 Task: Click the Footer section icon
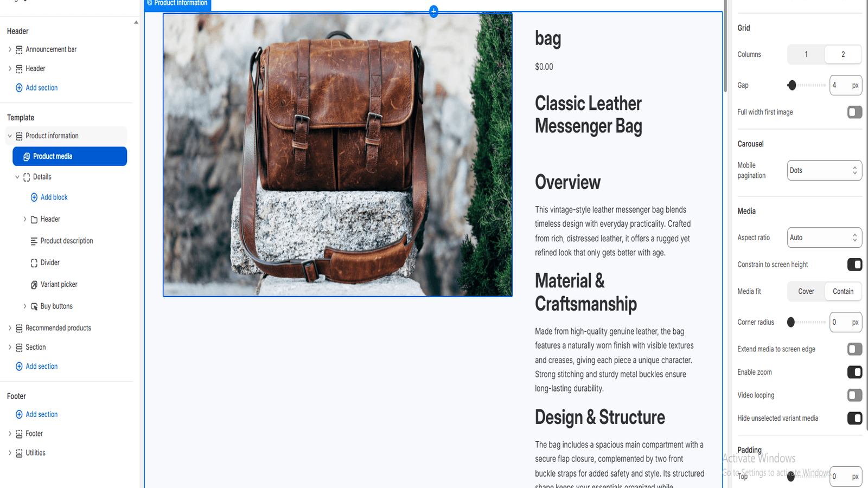[x=19, y=433]
